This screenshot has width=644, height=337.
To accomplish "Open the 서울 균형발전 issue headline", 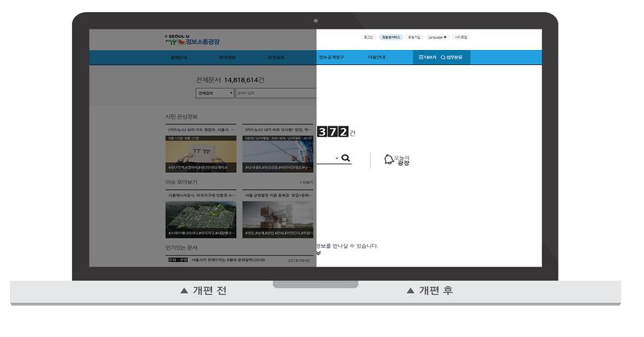I will click(x=278, y=196).
